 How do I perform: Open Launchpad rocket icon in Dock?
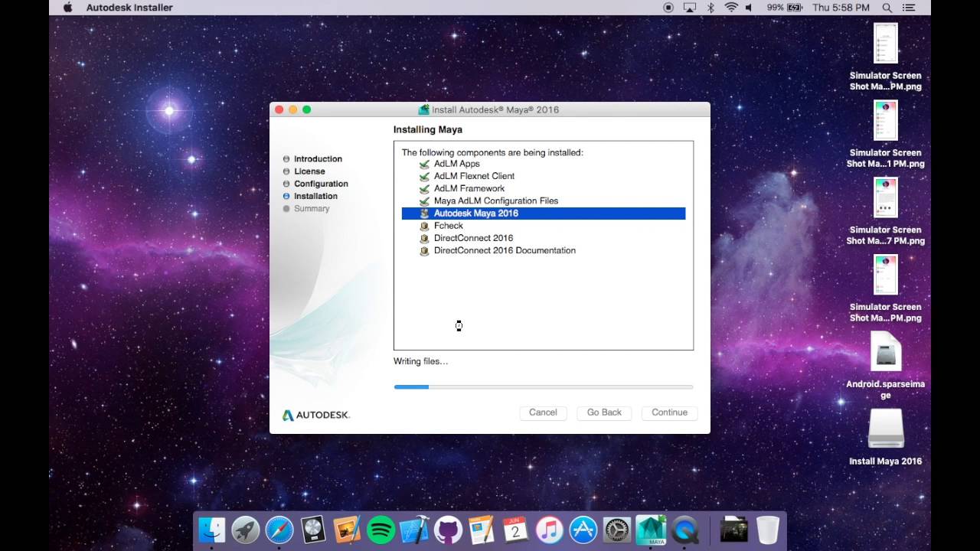(246, 530)
